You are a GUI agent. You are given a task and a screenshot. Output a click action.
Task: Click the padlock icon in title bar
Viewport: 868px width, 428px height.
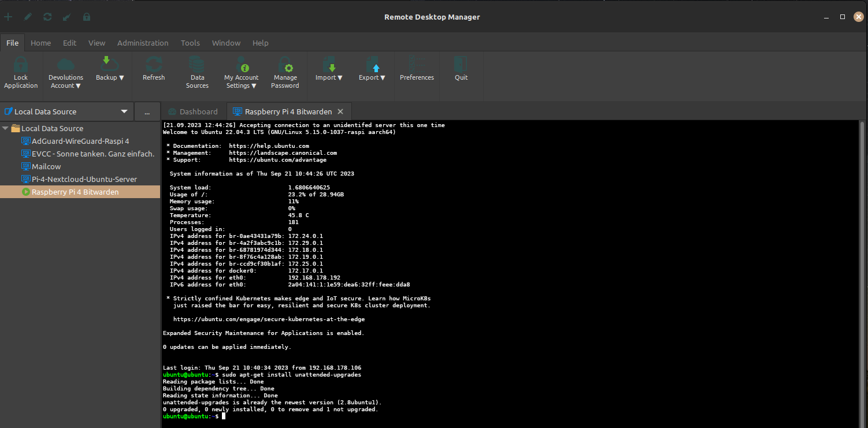click(x=87, y=17)
